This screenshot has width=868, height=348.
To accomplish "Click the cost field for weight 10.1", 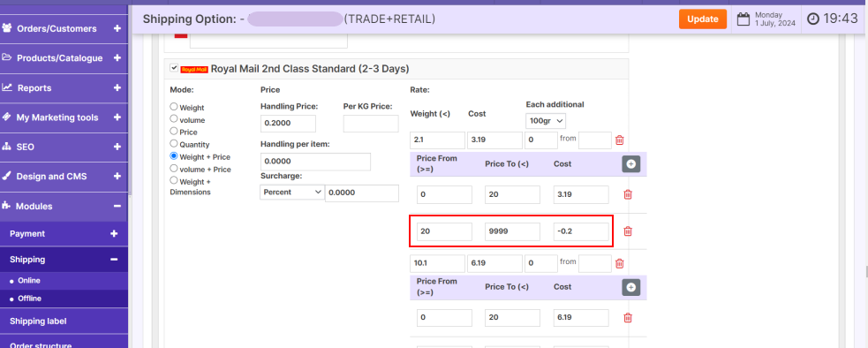I will (x=494, y=263).
